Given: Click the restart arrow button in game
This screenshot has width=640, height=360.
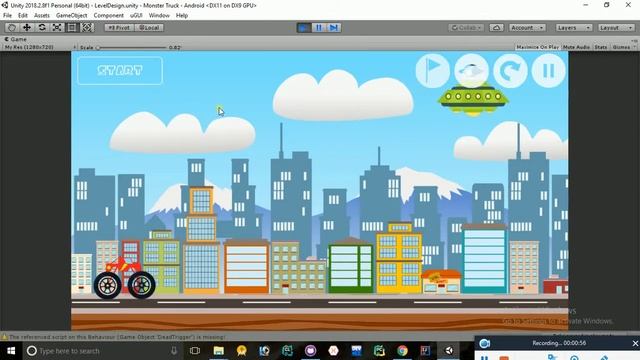Looking at the screenshot, I should (x=510, y=71).
